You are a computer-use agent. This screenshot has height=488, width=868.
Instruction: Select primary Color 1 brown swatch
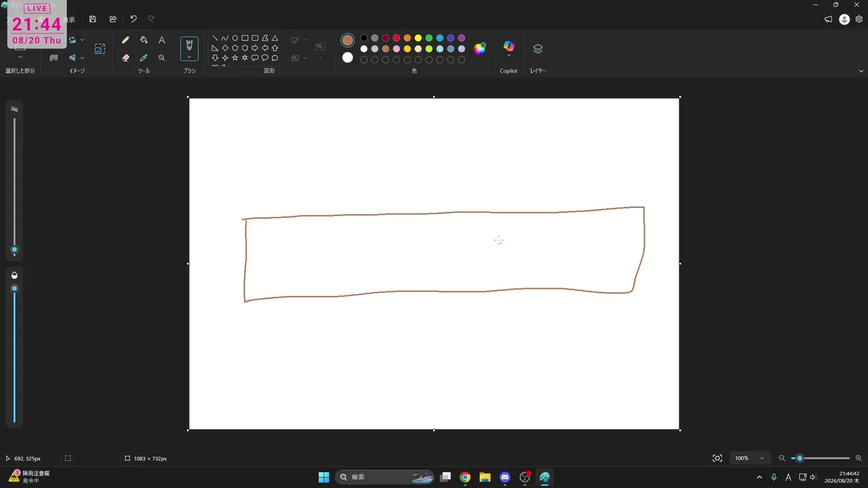tap(348, 40)
